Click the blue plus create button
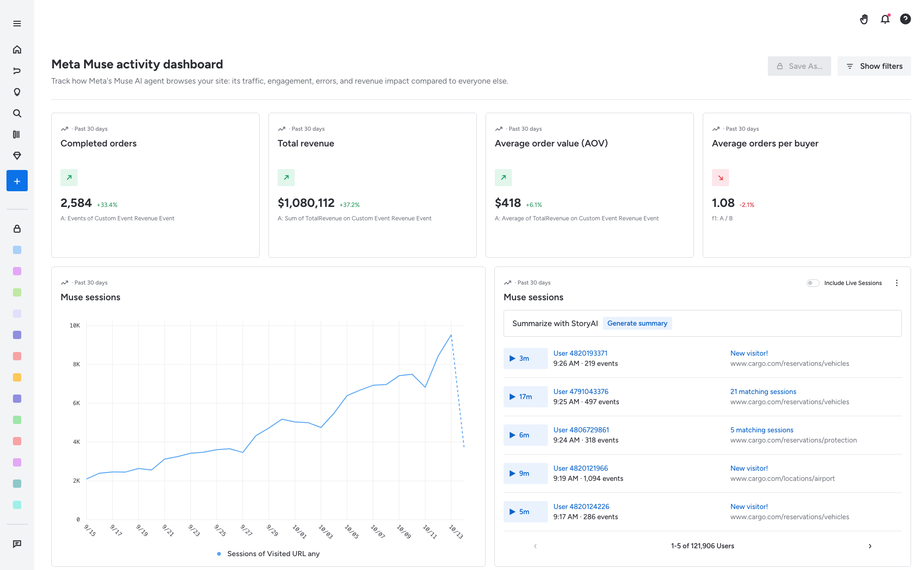This screenshot has width=924, height=570. [17, 181]
